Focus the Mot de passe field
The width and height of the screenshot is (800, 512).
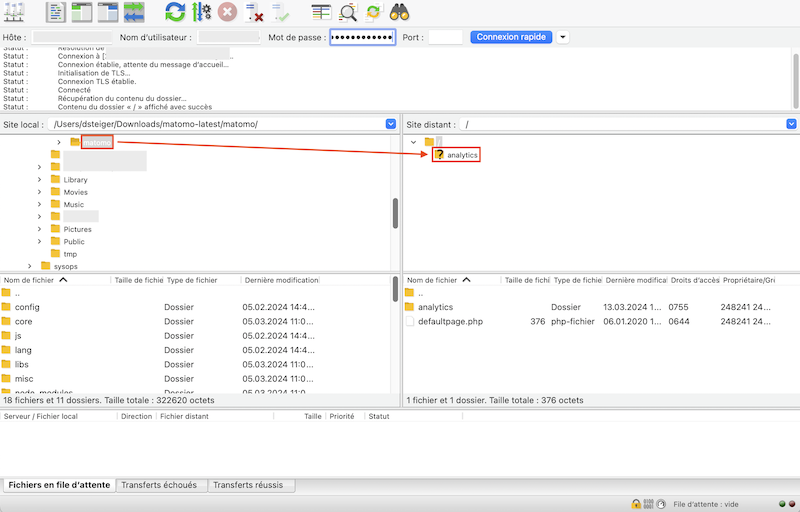[x=363, y=37]
